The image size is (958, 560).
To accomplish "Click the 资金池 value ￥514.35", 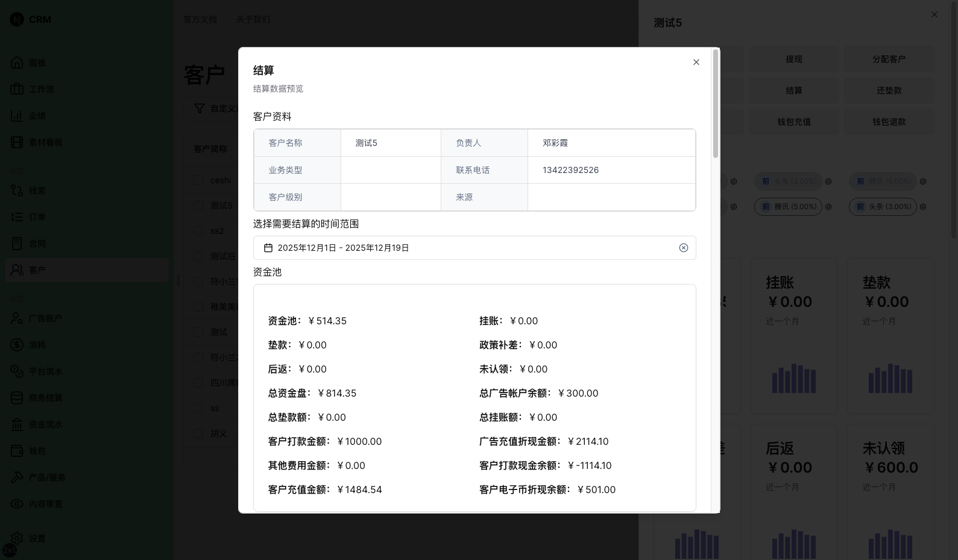I will [x=327, y=321].
